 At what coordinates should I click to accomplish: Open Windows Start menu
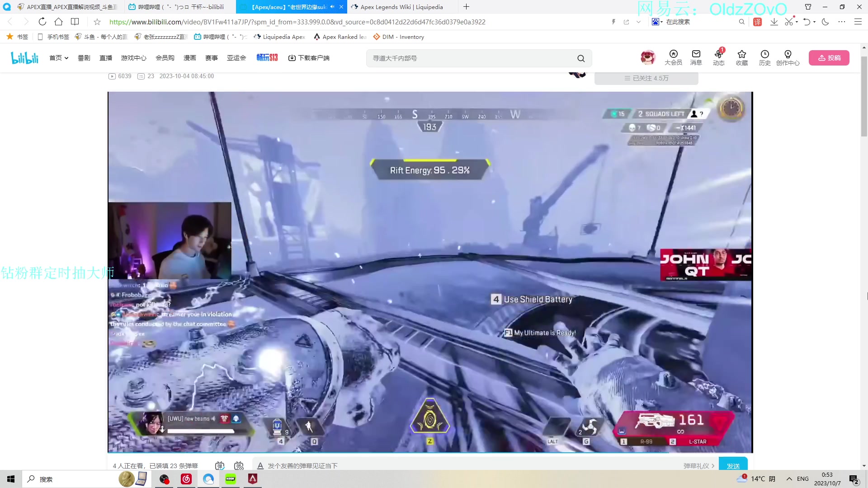[11, 479]
